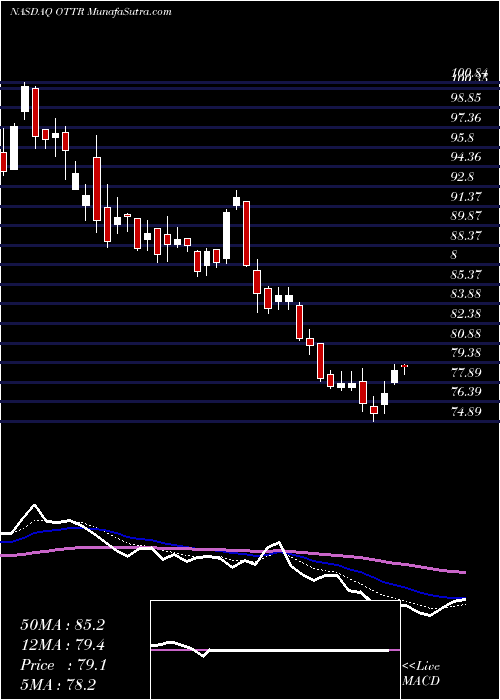Click the tall white candle at the chart high
This screenshot has height=700, width=500.
point(25,98)
